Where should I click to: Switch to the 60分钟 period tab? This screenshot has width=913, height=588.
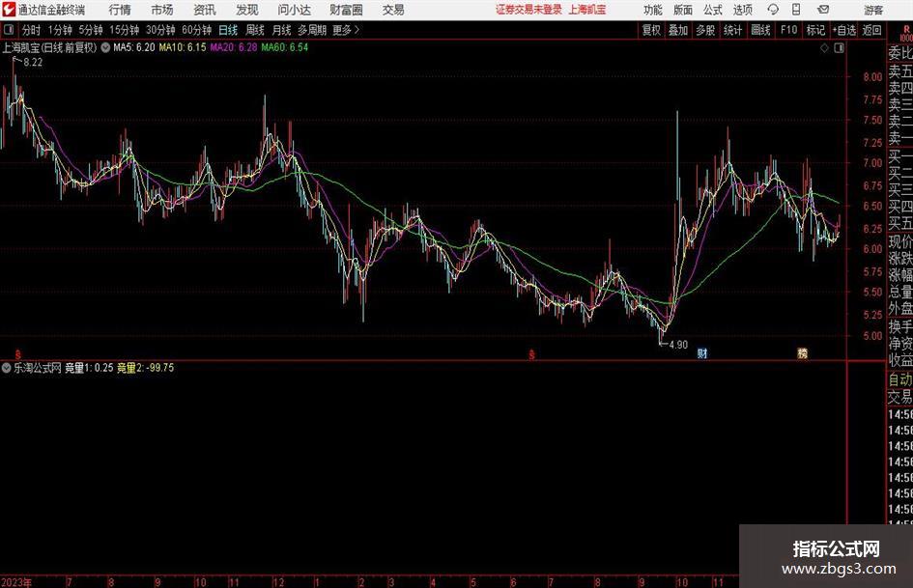pyautogui.click(x=196, y=30)
